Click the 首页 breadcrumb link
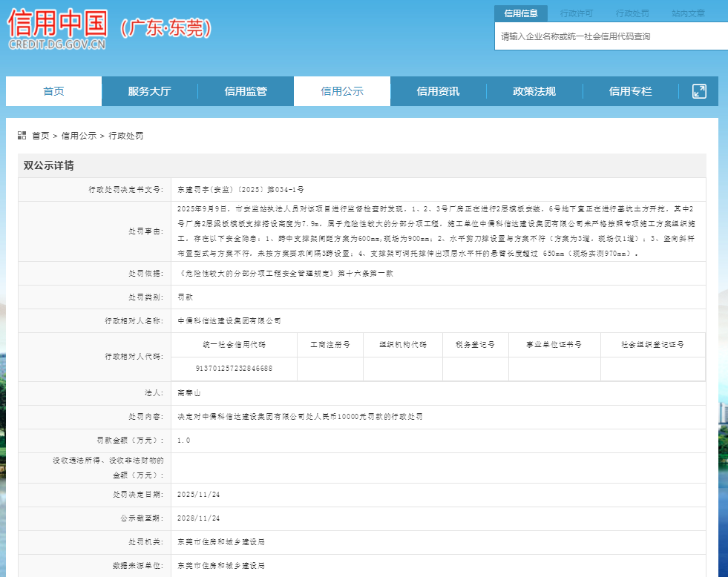This screenshot has width=728, height=577. pos(41,136)
